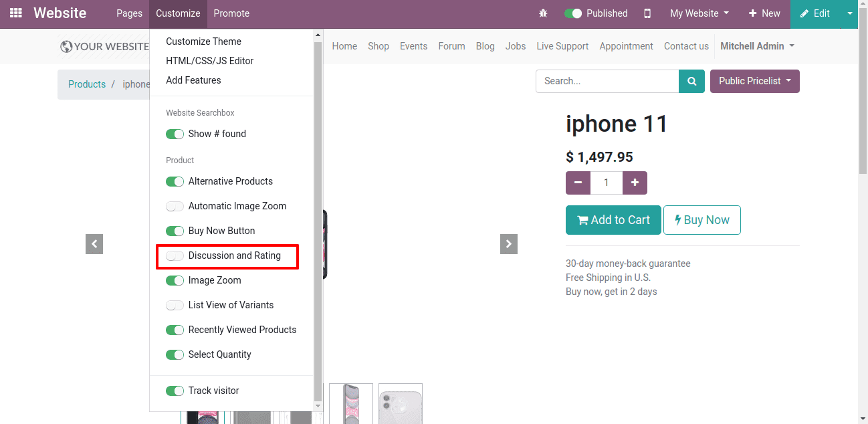Click the plus quantity button
868x424 pixels.
click(x=635, y=183)
